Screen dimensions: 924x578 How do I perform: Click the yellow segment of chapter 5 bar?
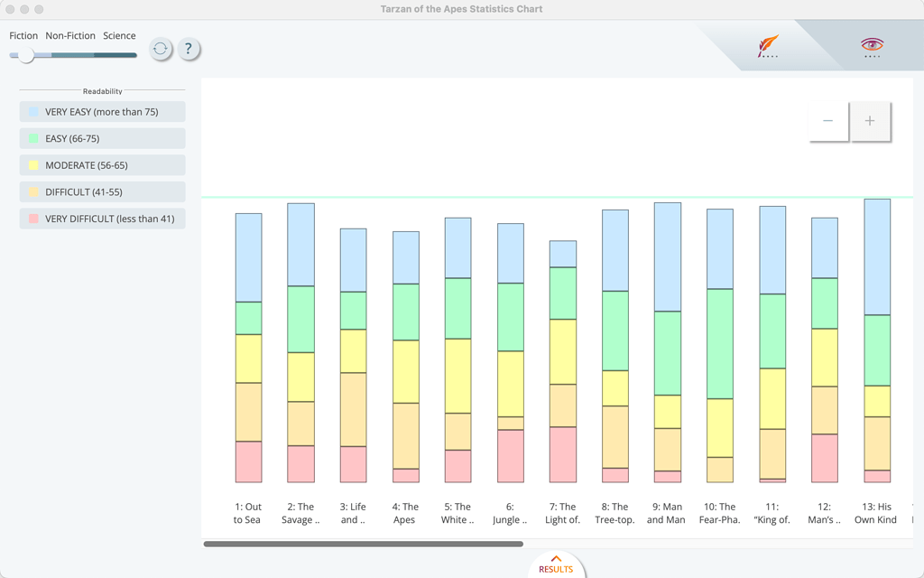(457, 376)
